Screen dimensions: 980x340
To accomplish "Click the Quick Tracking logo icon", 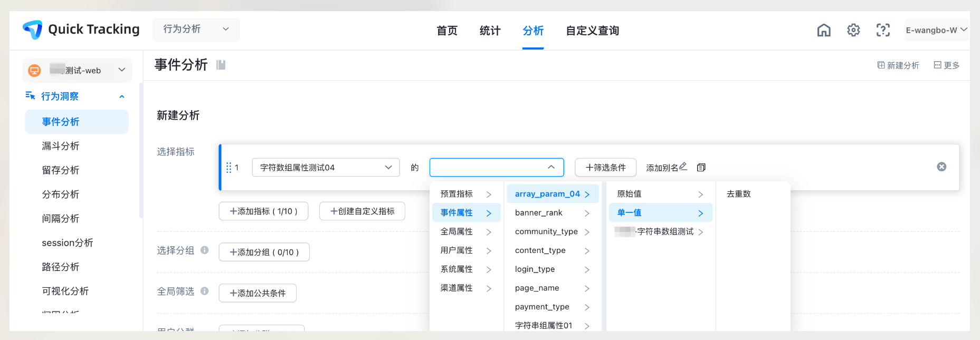I will coord(33,30).
